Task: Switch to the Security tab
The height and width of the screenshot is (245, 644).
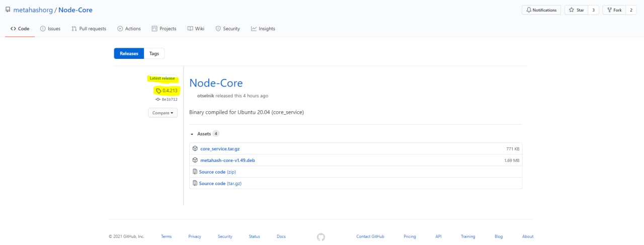Action: pyautogui.click(x=228, y=29)
